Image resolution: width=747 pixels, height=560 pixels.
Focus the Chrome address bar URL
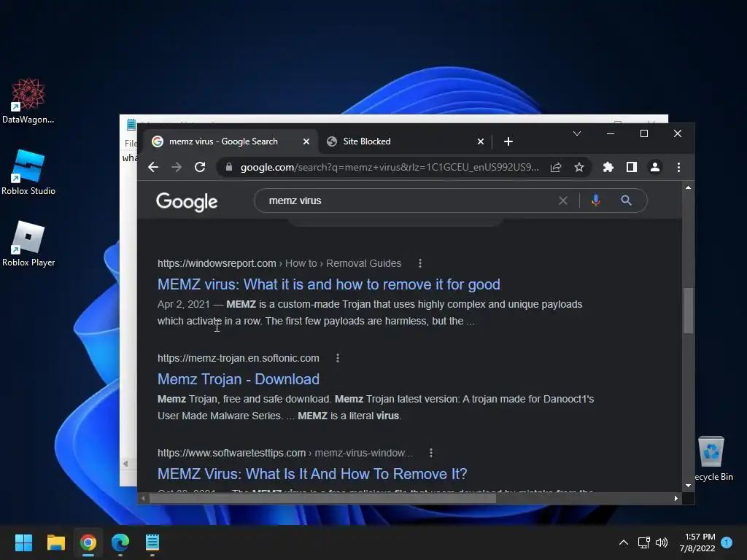point(390,167)
